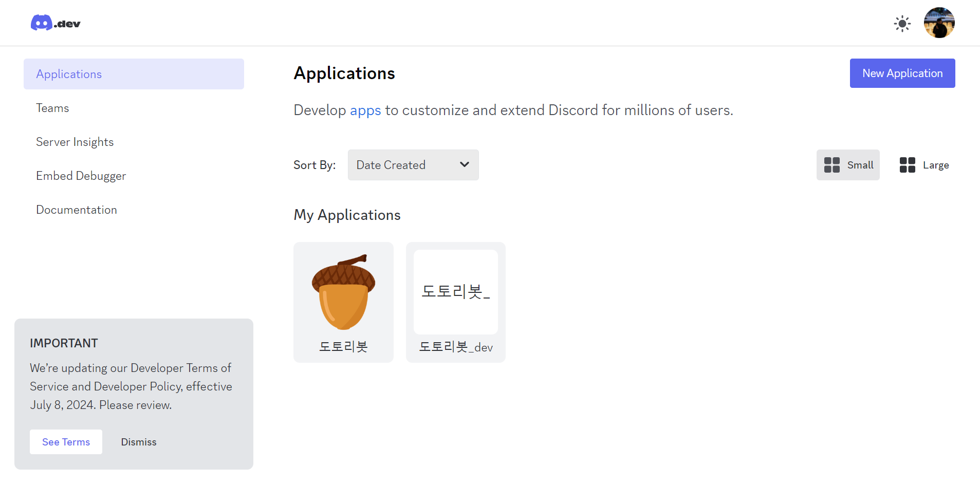The image size is (980, 484).
Task: Click the See Terms button
Action: point(66,442)
